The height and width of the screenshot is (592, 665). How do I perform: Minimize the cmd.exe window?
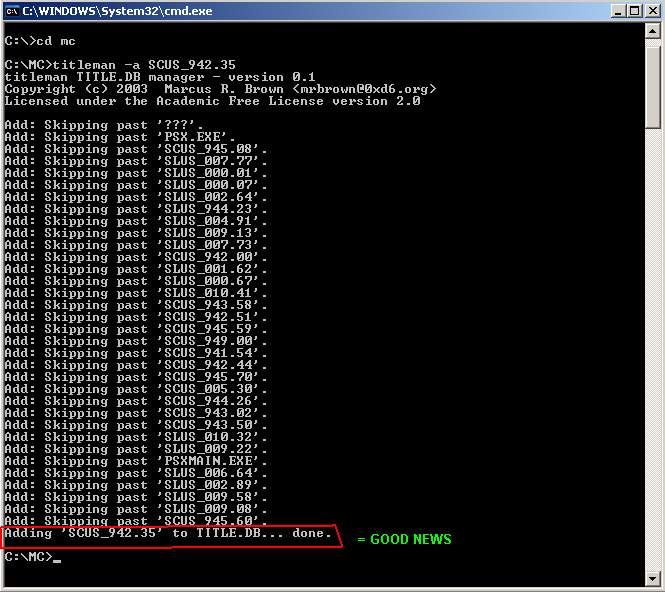pos(618,11)
